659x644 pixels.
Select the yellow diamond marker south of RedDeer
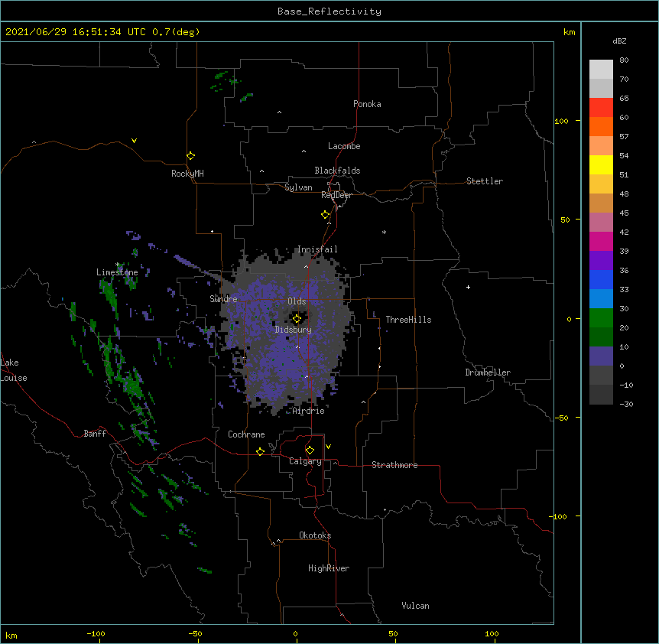(x=325, y=215)
